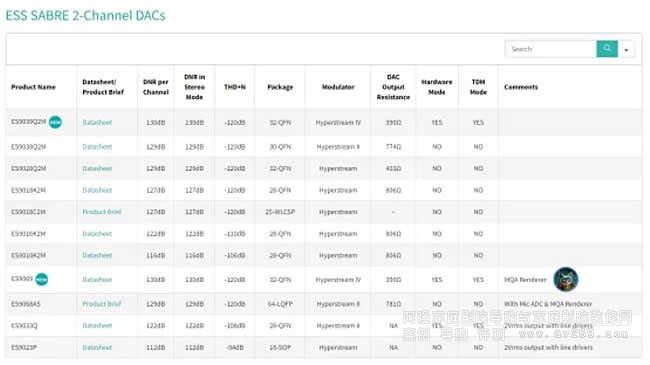The width and height of the screenshot is (650, 365).
Task: Open the dropdown caret beside search button
Action: [626, 50]
